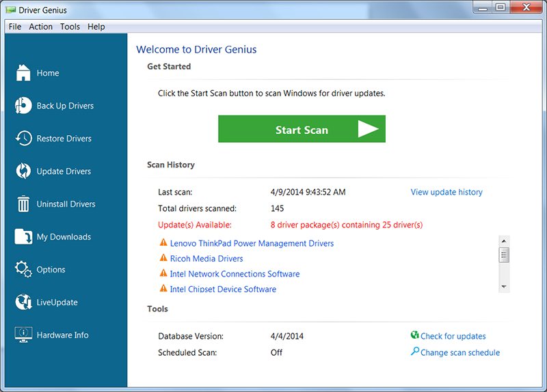Click the driver list scrollbar down arrow
The height and width of the screenshot is (392, 547).
[x=504, y=287]
